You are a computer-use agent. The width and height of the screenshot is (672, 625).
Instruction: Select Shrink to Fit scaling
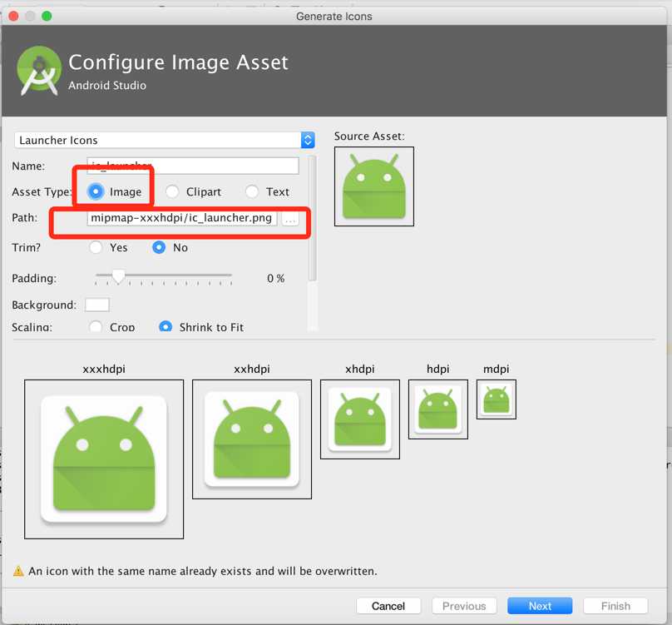pos(166,326)
